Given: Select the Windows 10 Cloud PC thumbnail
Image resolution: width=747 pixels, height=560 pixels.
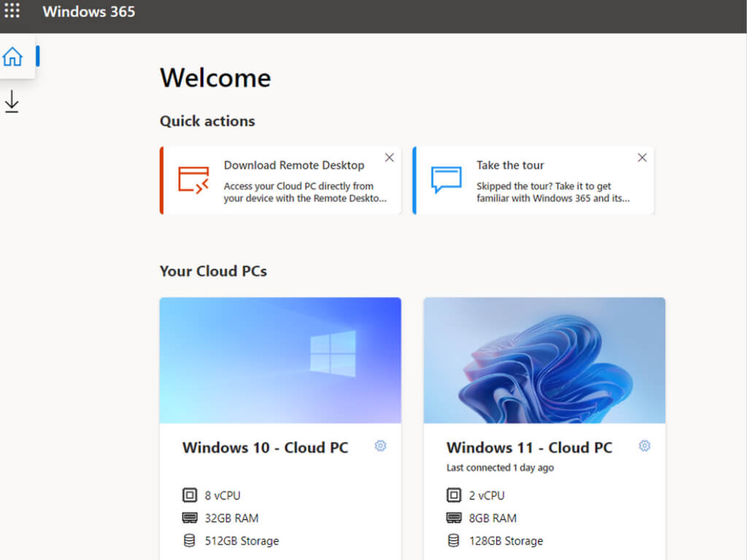Looking at the screenshot, I should [281, 360].
